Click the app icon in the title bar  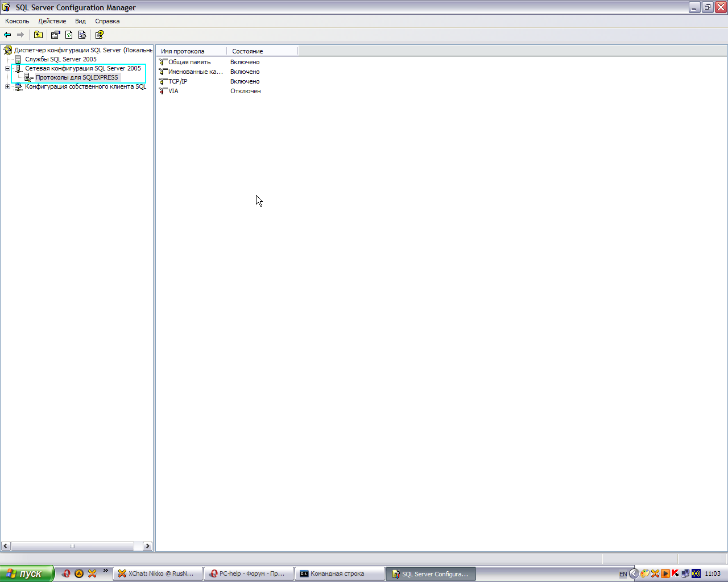pos(6,7)
